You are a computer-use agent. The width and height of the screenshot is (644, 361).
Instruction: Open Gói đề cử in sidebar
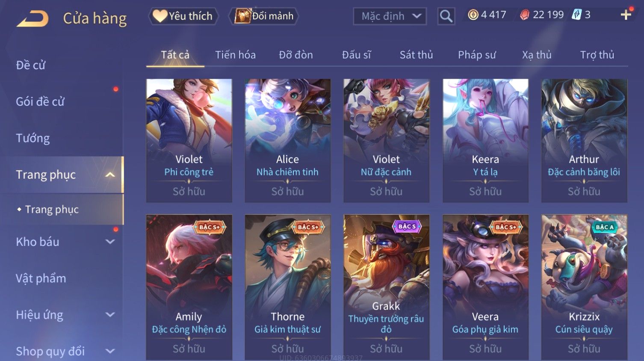(x=40, y=102)
